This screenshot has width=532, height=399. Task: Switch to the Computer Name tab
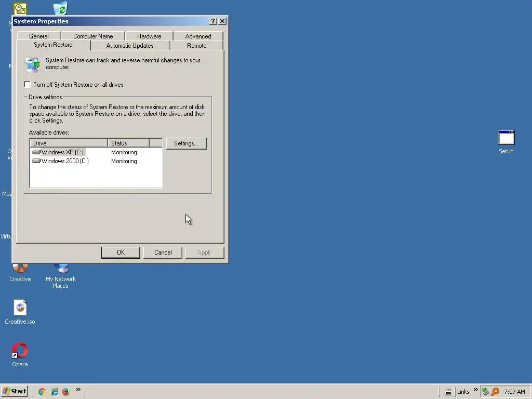pyautogui.click(x=93, y=36)
